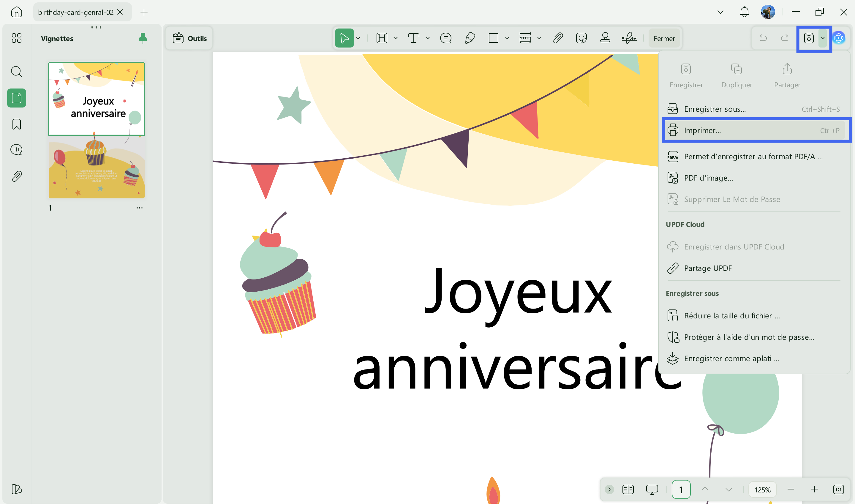Open the attachments panel in the sidebar

click(16, 176)
